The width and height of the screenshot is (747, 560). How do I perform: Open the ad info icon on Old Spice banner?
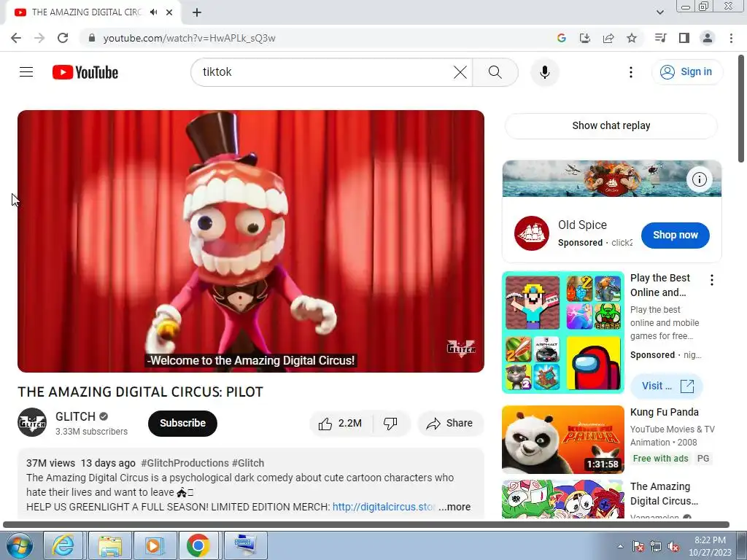pos(700,179)
